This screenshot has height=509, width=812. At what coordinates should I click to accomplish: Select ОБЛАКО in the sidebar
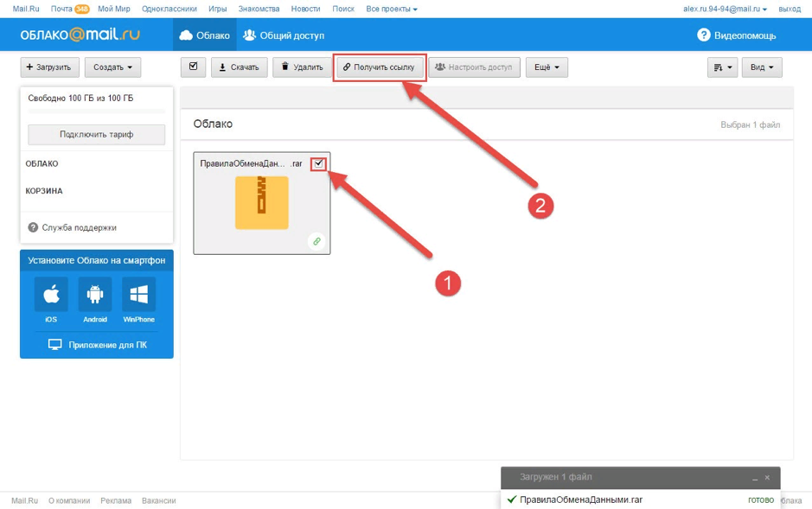[42, 163]
